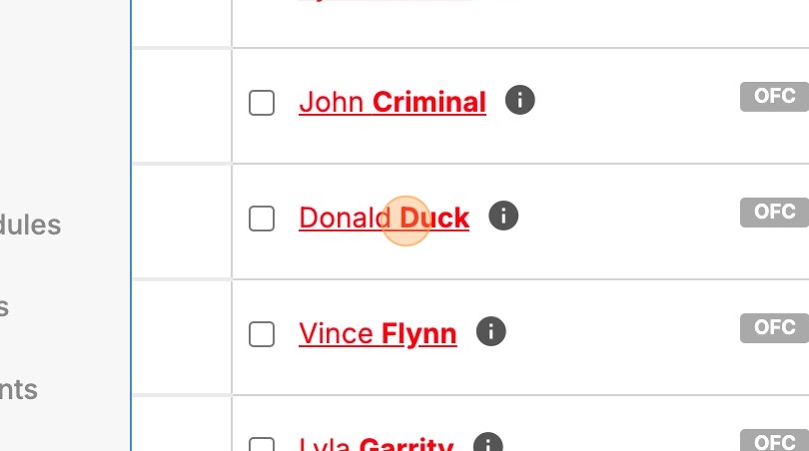Open sidebar item ending in "dules"
This screenshot has width=809, height=451.
pos(30,225)
